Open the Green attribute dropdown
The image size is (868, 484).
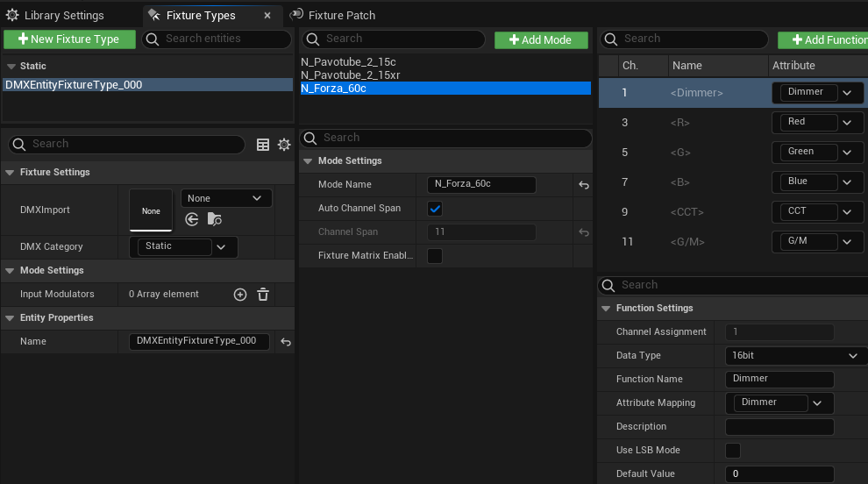tap(818, 153)
